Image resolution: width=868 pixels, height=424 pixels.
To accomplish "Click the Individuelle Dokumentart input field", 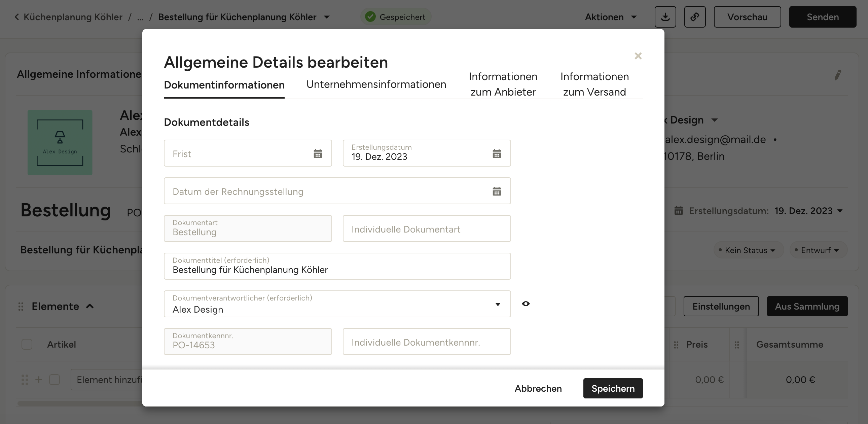I will pos(427,229).
